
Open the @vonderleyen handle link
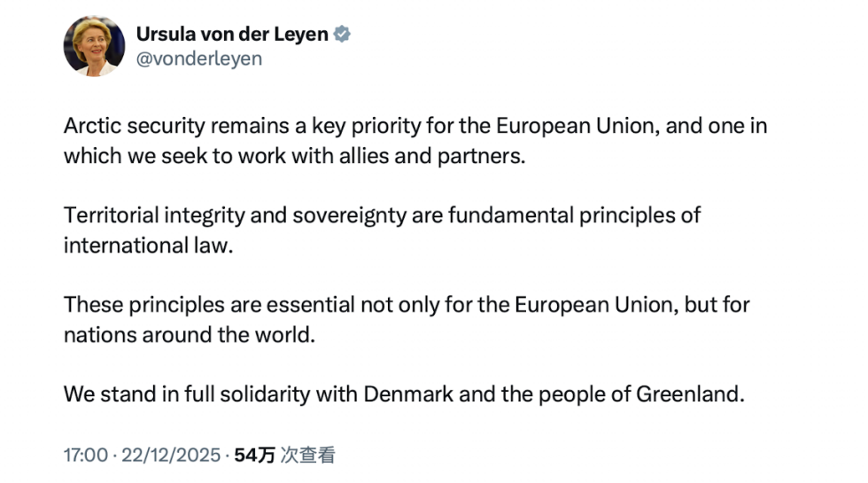tap(198, 59)
